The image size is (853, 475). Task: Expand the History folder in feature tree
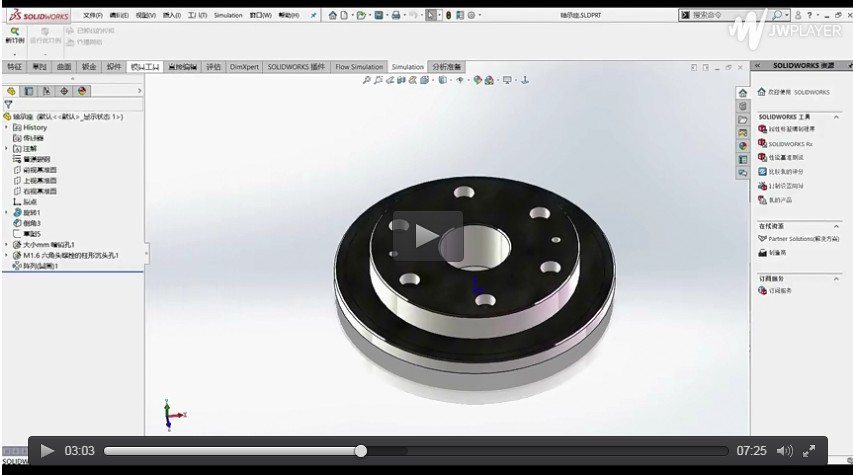tap(7, 128)
